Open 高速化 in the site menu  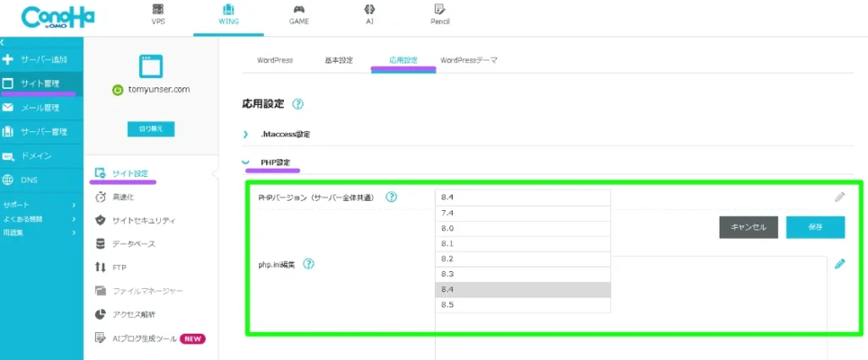point(114,197)
